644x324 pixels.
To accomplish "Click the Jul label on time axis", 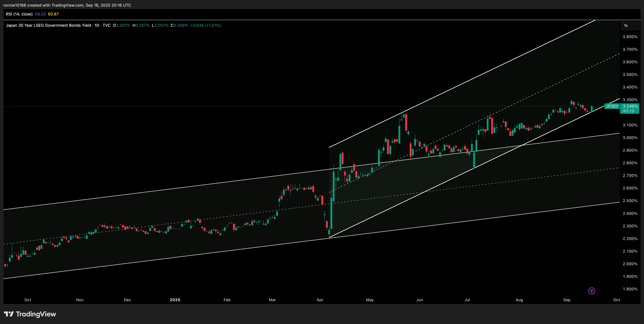I will [467, 300].
